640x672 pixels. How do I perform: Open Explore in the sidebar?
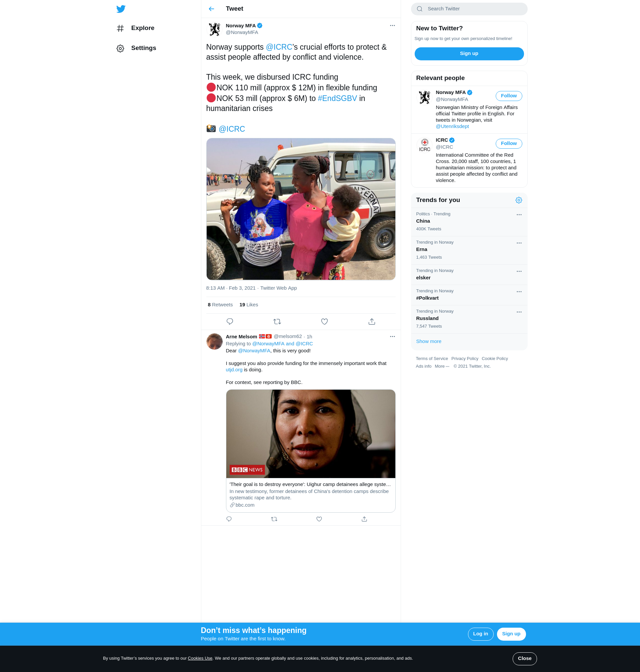tap(142, 28)
